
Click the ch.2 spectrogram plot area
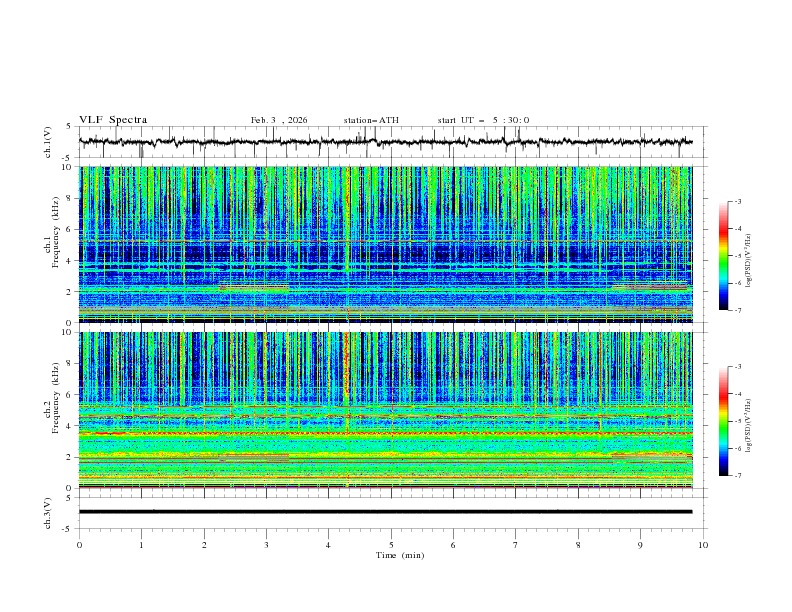385,410
